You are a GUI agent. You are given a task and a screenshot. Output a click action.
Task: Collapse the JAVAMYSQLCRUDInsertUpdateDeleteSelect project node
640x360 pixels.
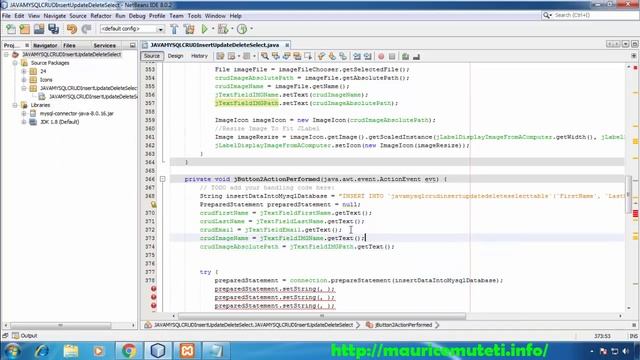6,54
